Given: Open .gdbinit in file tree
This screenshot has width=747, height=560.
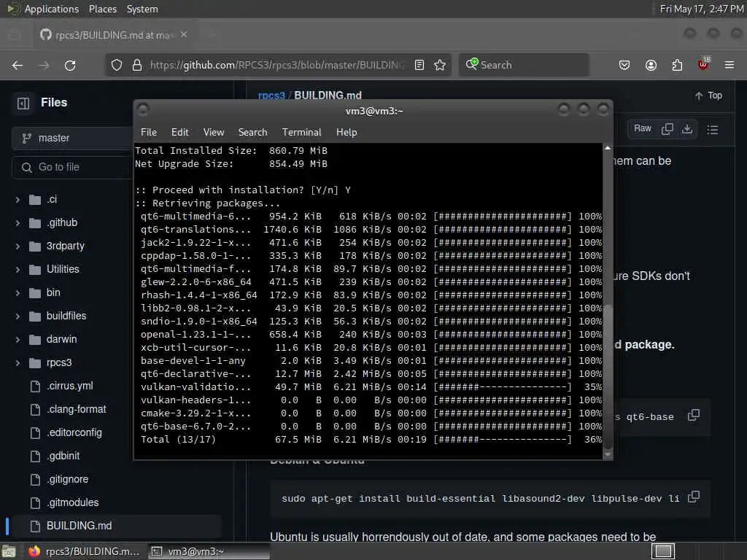Looking at the screenshot, I should 63,456.
